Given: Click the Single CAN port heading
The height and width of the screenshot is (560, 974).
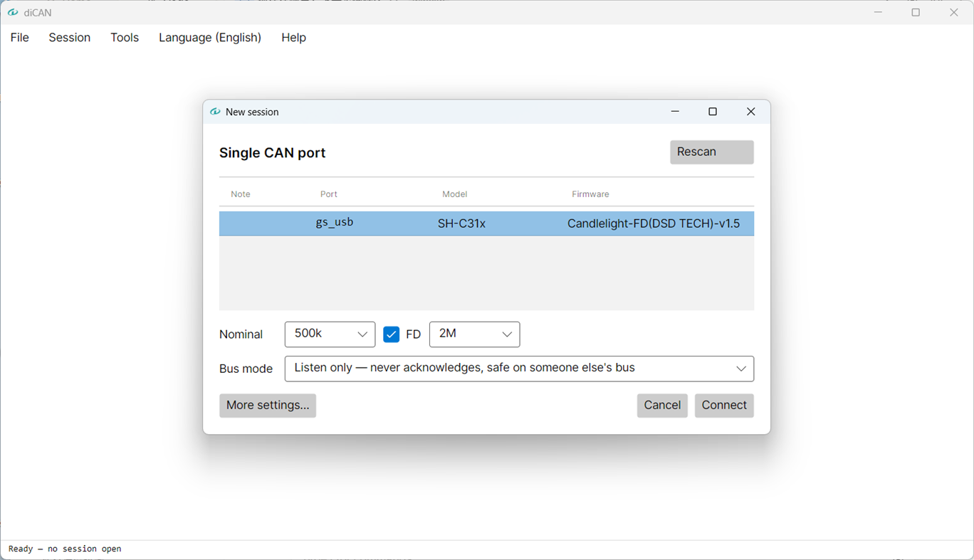Looking at the screenshot, I should click(272, 153).
